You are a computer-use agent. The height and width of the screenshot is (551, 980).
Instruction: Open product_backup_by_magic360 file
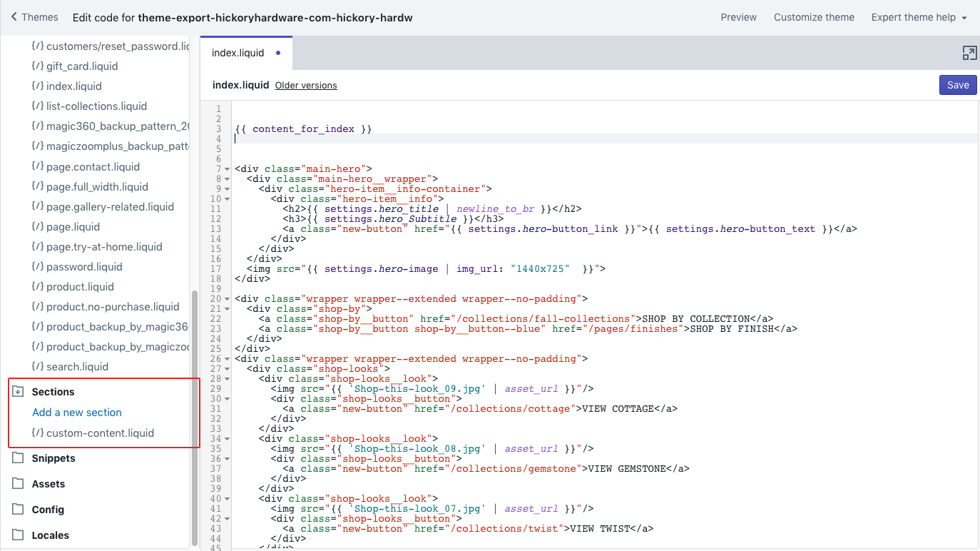pos(111,326)
